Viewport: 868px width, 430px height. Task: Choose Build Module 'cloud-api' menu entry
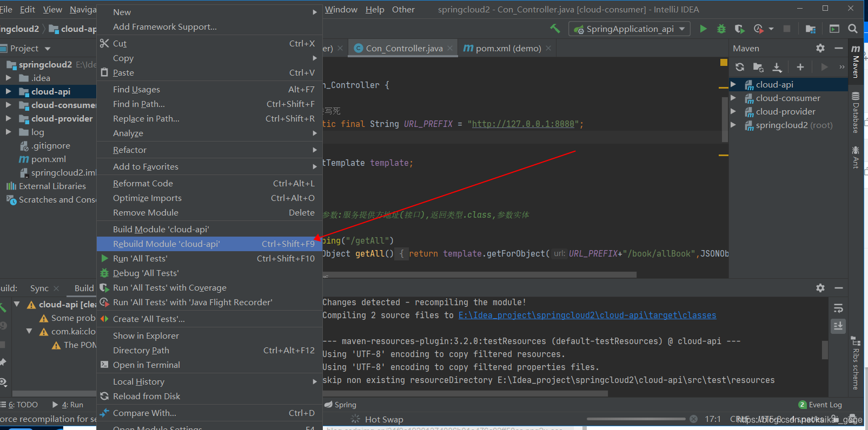coord(209,229)
